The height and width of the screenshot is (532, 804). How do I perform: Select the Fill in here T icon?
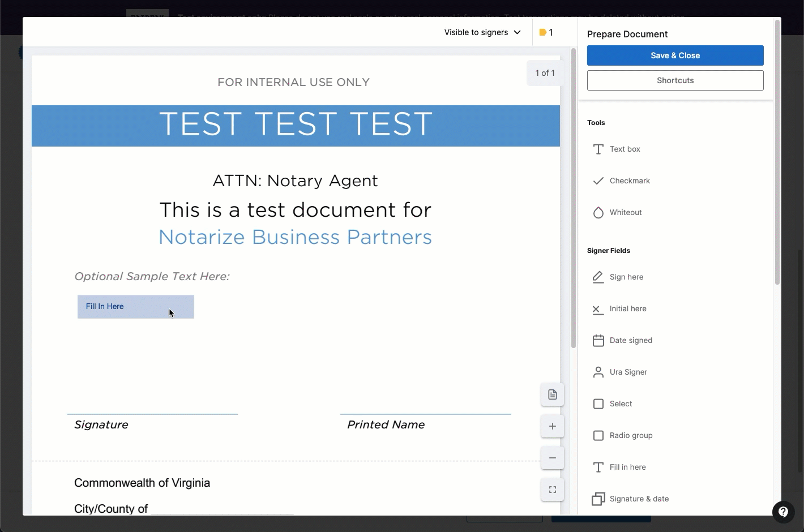point(598,467)
